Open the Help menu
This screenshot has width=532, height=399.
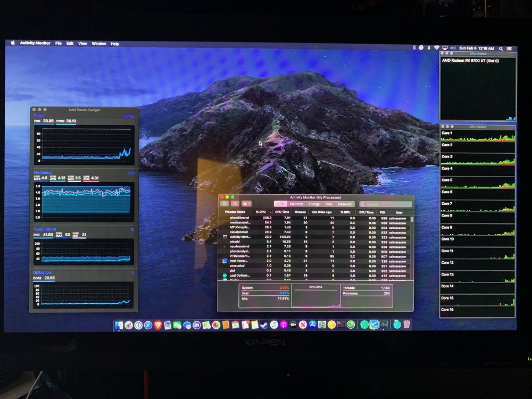(115, 44)
